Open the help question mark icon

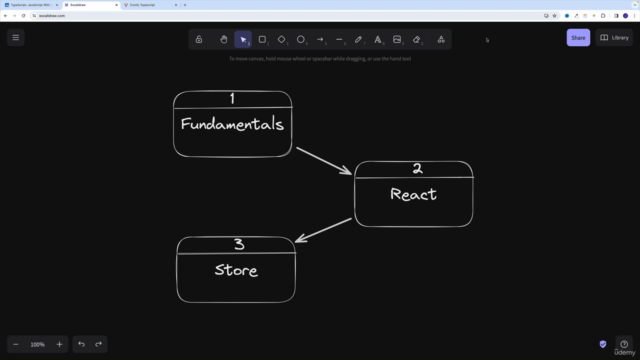624,344
